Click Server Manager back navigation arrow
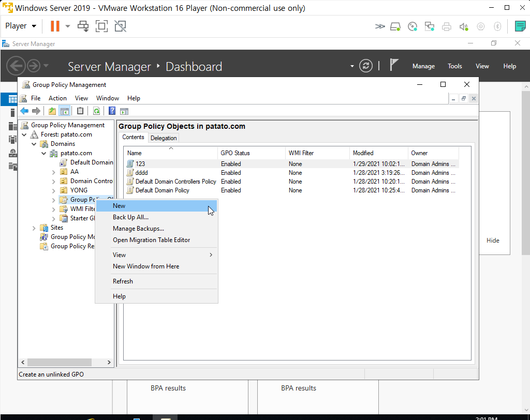530x420 pixels. pos(16,66)
